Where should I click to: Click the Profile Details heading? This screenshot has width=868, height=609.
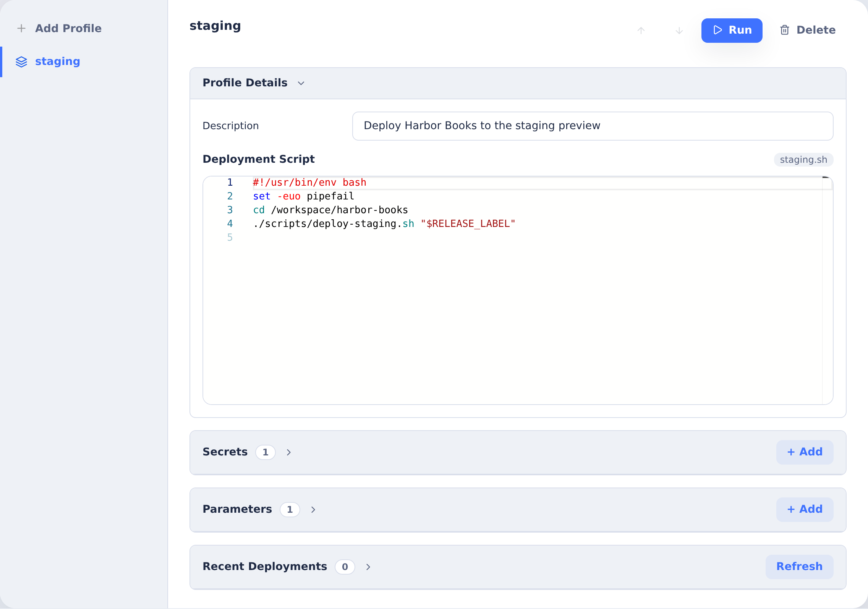245,83
